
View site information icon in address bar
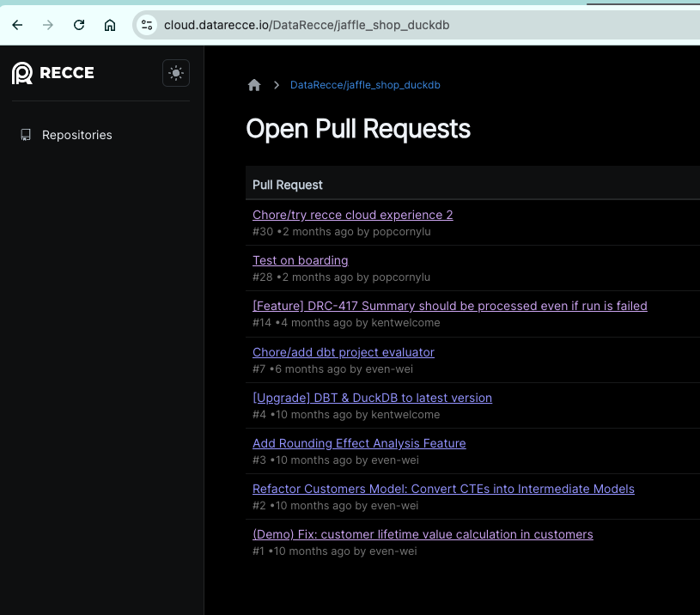click(147, 25)
